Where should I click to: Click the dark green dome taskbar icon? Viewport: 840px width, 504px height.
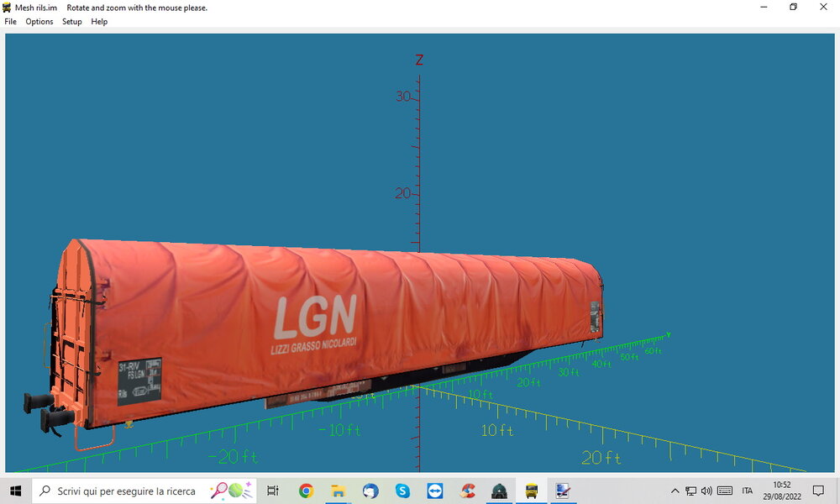tap(499, 491)
